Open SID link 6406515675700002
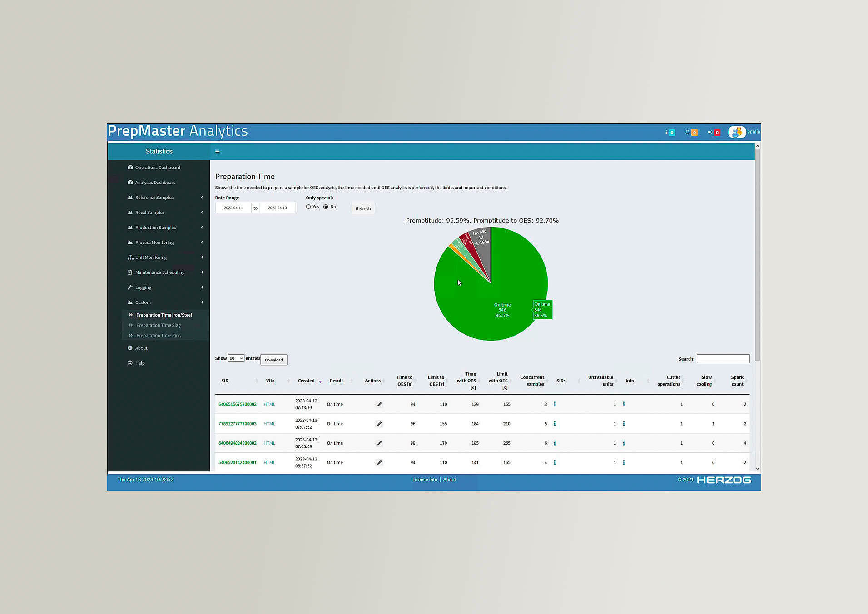868x614 pixels. pos(238,404)
